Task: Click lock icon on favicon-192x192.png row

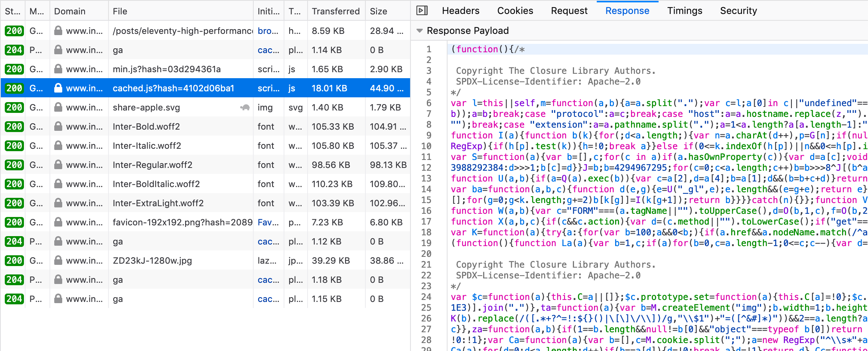Action: (58, 222)
